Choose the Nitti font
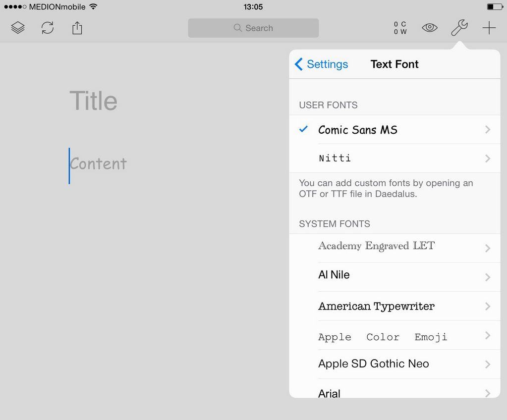 click(335, 158)
